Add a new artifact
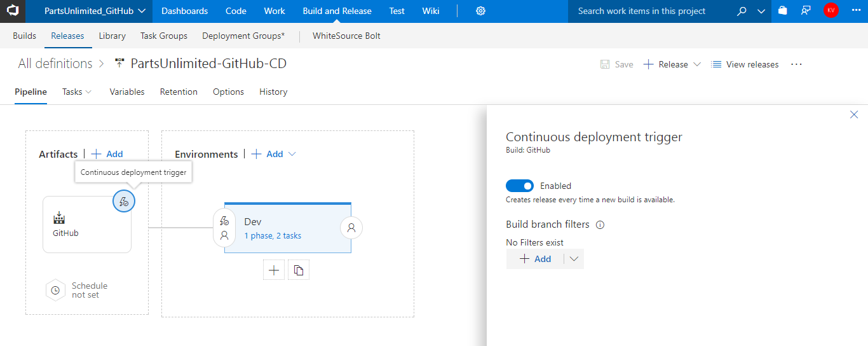The width and height of the screenshot is (868, 346). pos(107,154)
